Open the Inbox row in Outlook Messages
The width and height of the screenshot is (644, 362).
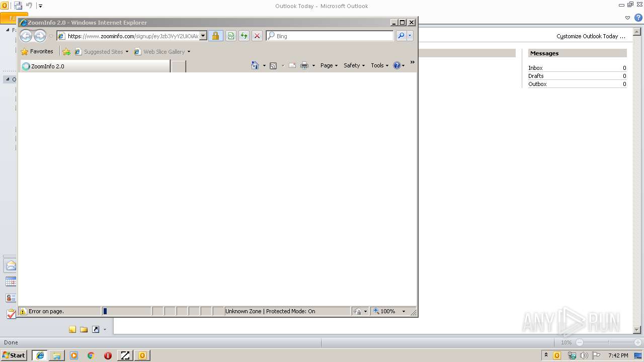tap(577, 68)
